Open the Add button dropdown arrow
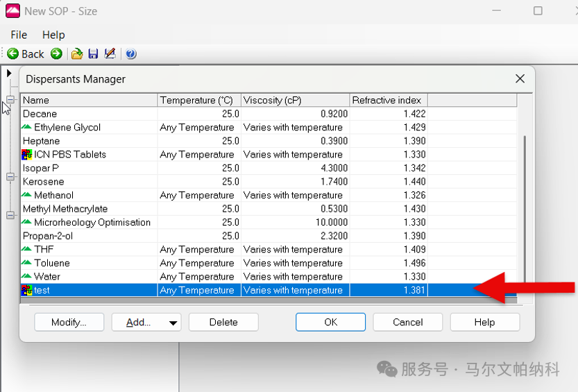Viewport: 578px width, 392px height. pyautogui.click(x=173, y=323)
